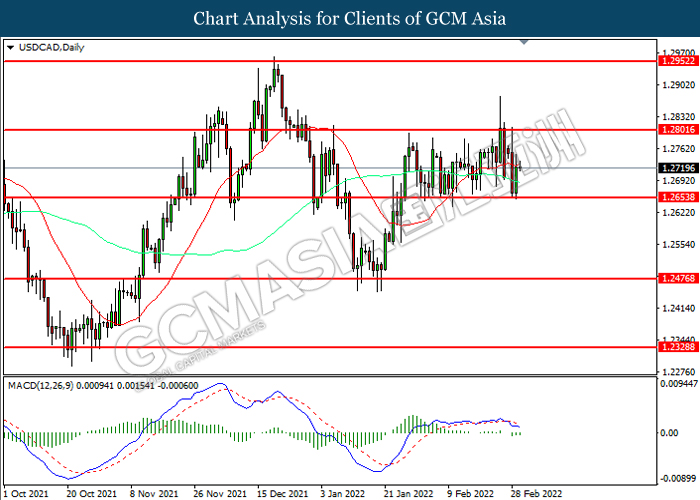Click the 1.25540 price scale value
Screen dimensions: 700x500
pyautogui.click(x=679, y=244)
